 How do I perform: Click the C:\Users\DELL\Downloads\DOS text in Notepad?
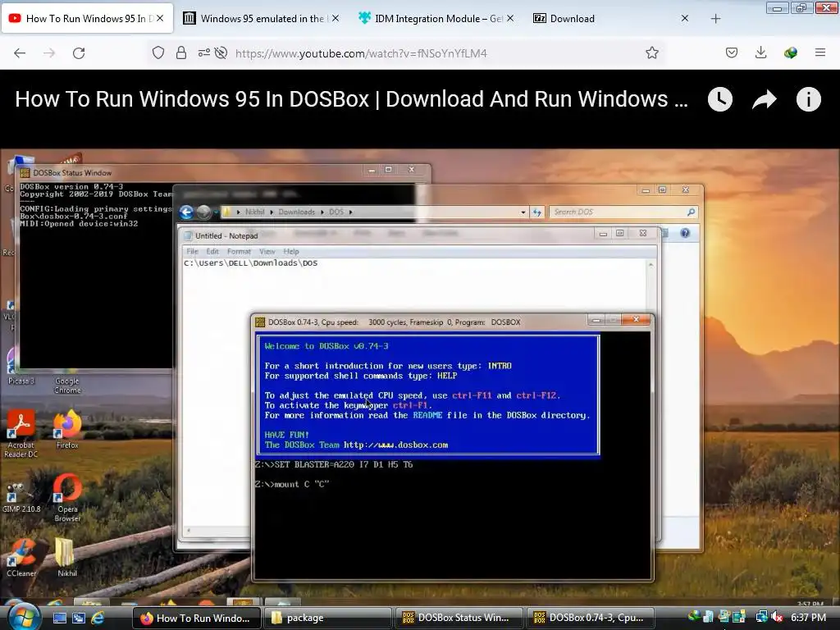[251, 263]
